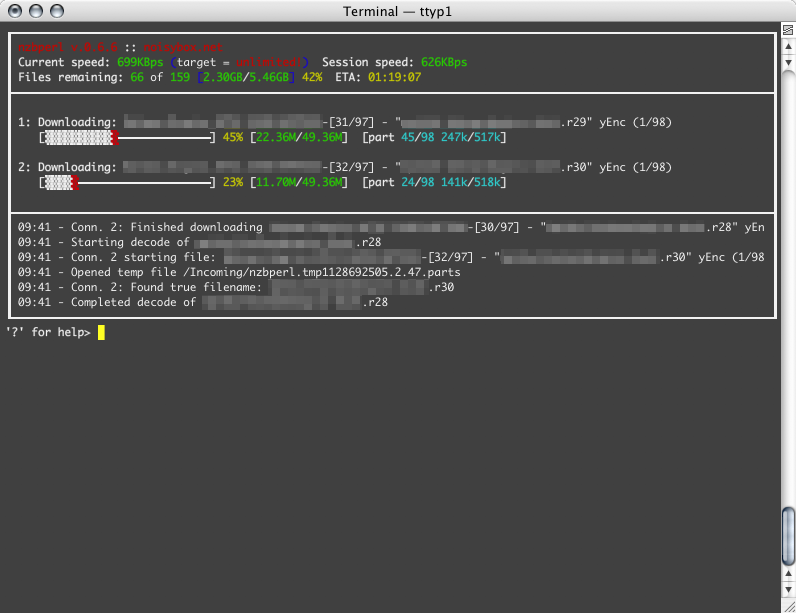This screenshot has width=796, height=613.
Task: Click the 'Terminal — ttyp1' window title
Action: [398, 11]
